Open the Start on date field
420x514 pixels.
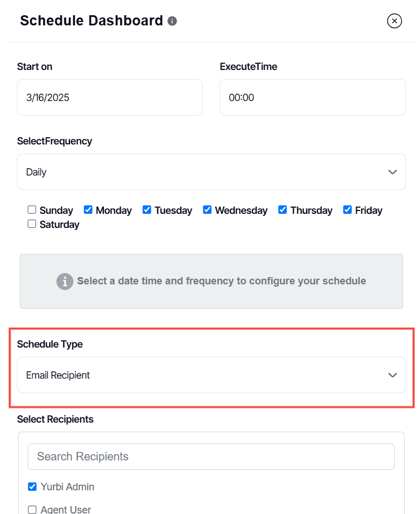(110, 97)
